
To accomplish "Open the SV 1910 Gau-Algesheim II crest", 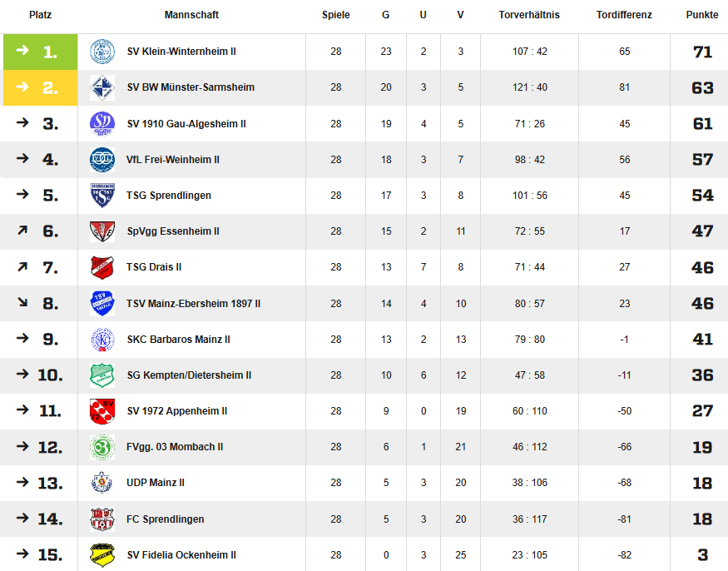I will point(102,123).
